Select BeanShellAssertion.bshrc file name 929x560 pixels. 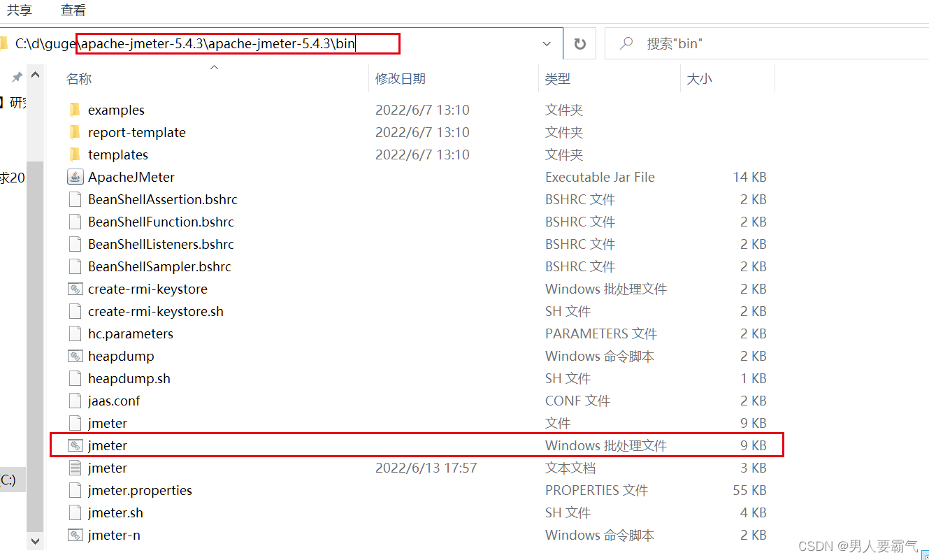coord(163,199)
